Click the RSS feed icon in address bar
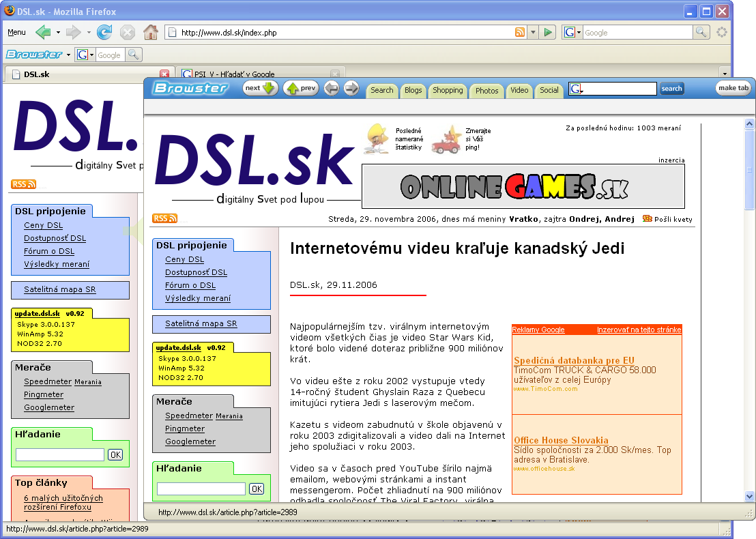Screen dimensions: 756x539 coord(520,32)
